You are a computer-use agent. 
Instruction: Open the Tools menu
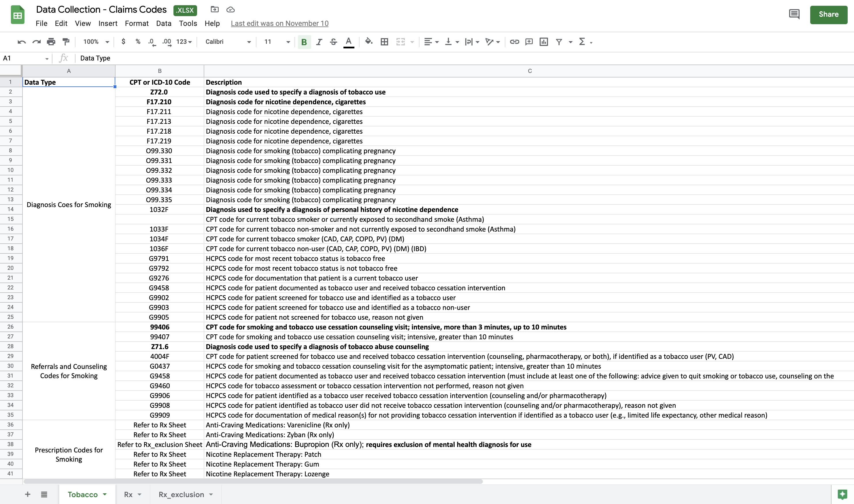(x=188, y=23)
